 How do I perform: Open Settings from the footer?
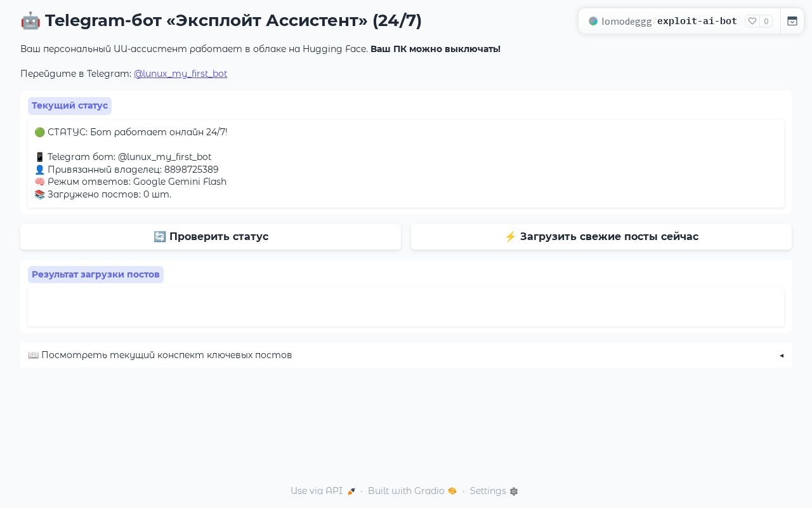coord(494,491)
